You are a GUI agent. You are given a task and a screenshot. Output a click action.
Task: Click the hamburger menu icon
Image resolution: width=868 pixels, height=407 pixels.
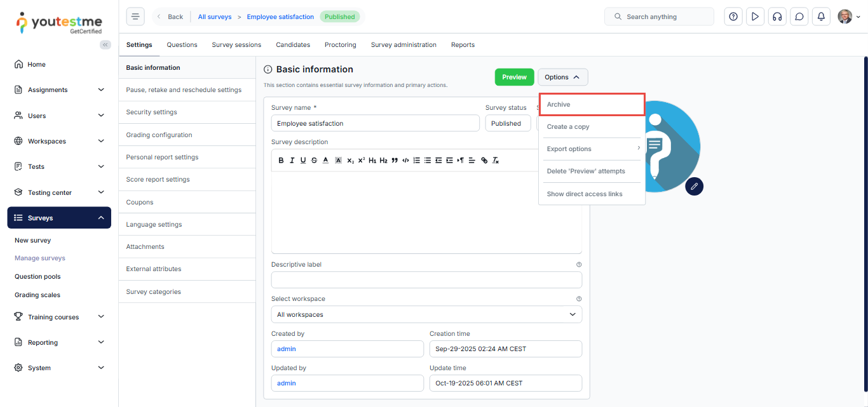pos(135,17)
